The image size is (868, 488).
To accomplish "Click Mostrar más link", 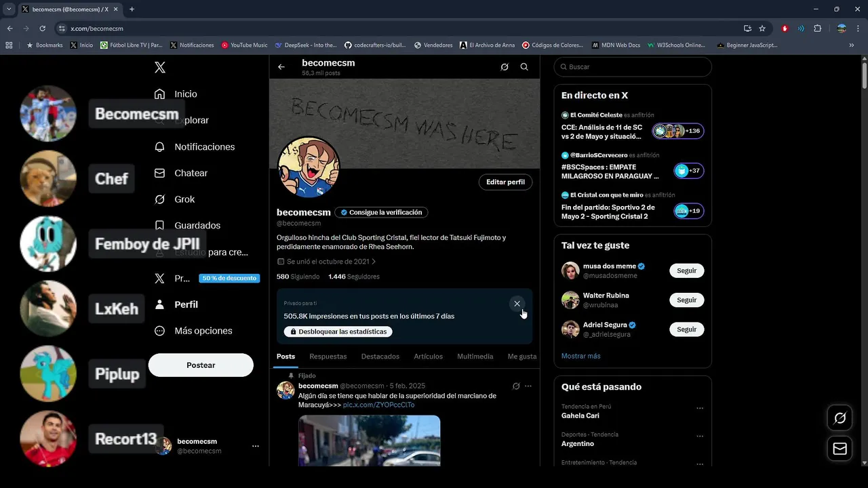I will [x=580, y=356].
